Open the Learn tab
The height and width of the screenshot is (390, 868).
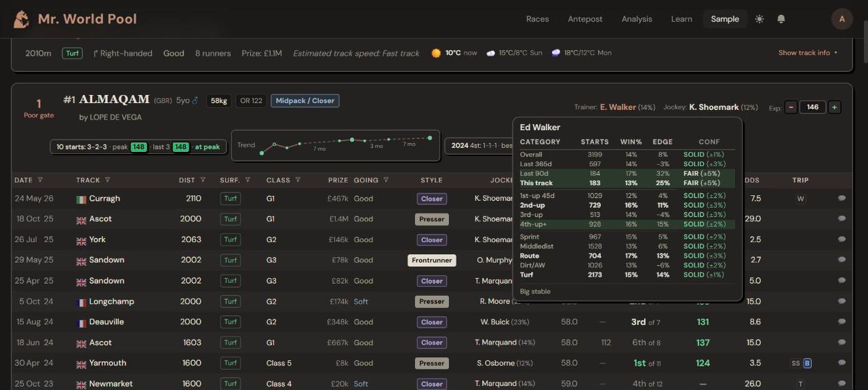click(x=682, y=19)
